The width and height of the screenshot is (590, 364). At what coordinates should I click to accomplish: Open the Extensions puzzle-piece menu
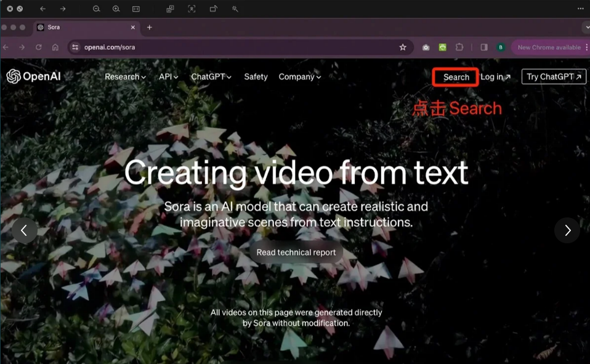point(459,47)
